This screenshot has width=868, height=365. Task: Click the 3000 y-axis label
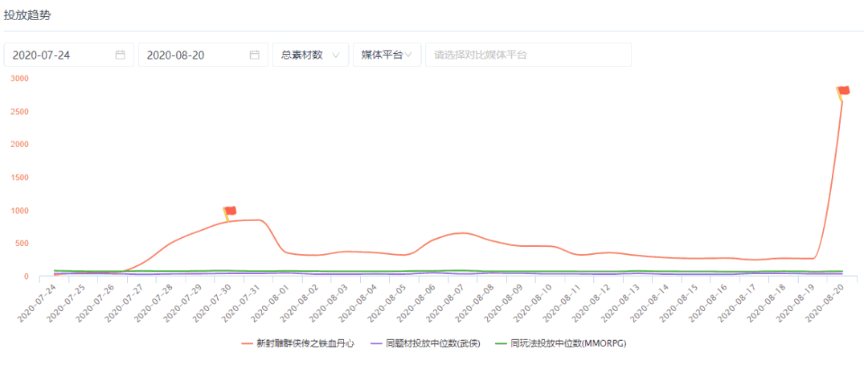click(x=19, y=78)
